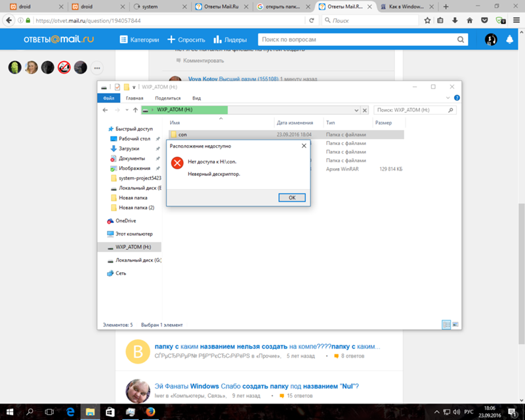Open the Лидеры section
Viewport: 525px width, 420px height.
[230, 39]
